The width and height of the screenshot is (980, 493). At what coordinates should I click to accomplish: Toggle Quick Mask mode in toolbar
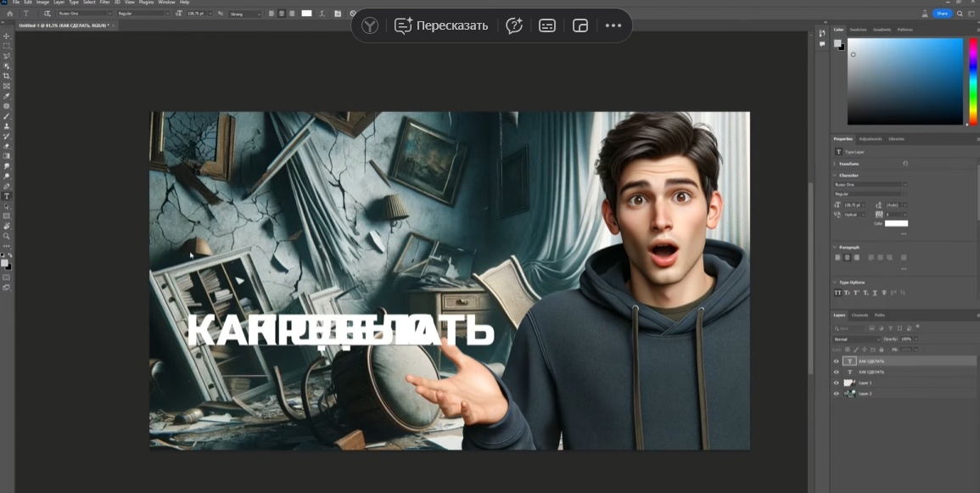point(6,277)
